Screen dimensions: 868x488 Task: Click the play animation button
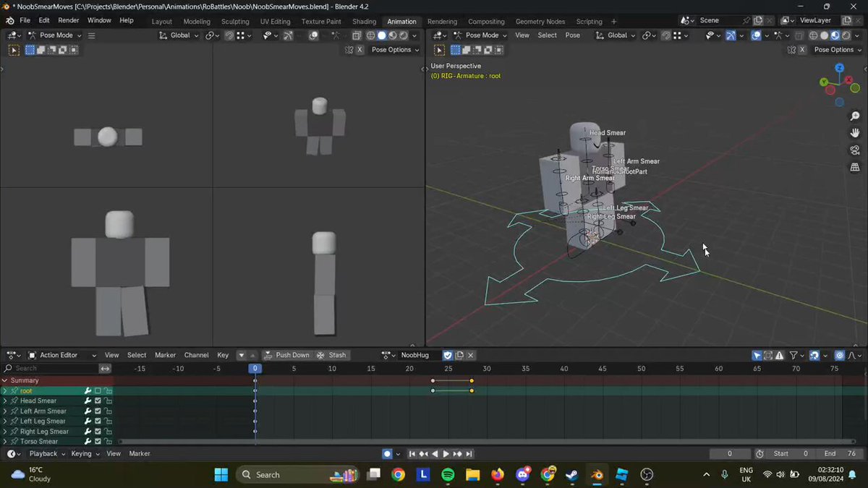[446, 454]
